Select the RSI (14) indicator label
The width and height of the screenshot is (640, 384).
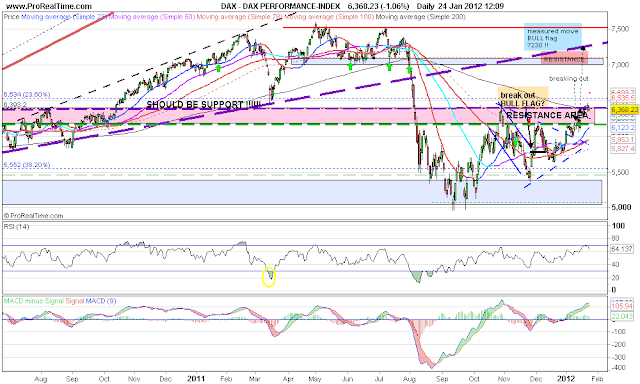tap(16, 226)
